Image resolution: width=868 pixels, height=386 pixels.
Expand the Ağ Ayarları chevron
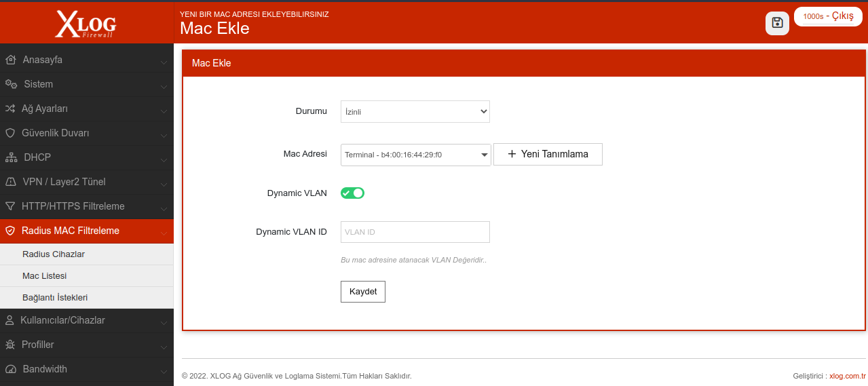164,111
